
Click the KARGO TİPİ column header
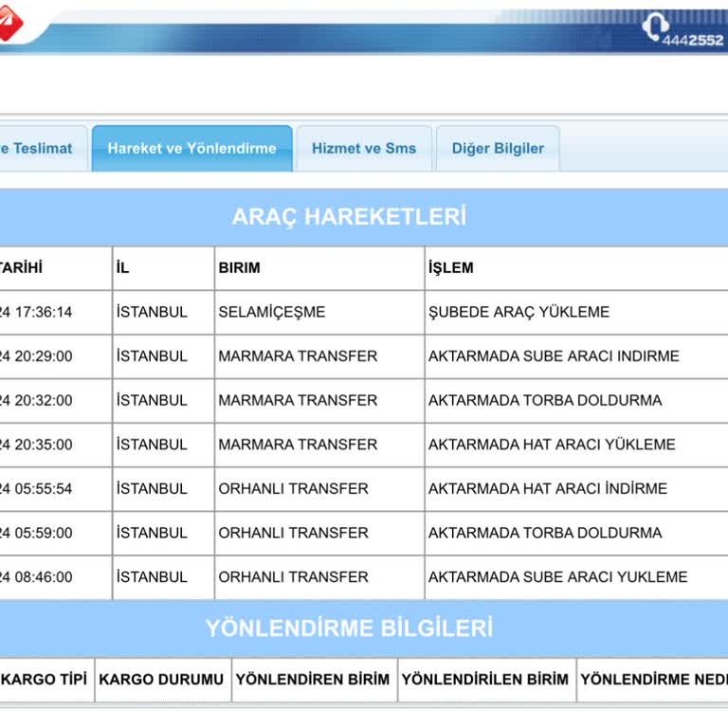click(x=45, y=680)
